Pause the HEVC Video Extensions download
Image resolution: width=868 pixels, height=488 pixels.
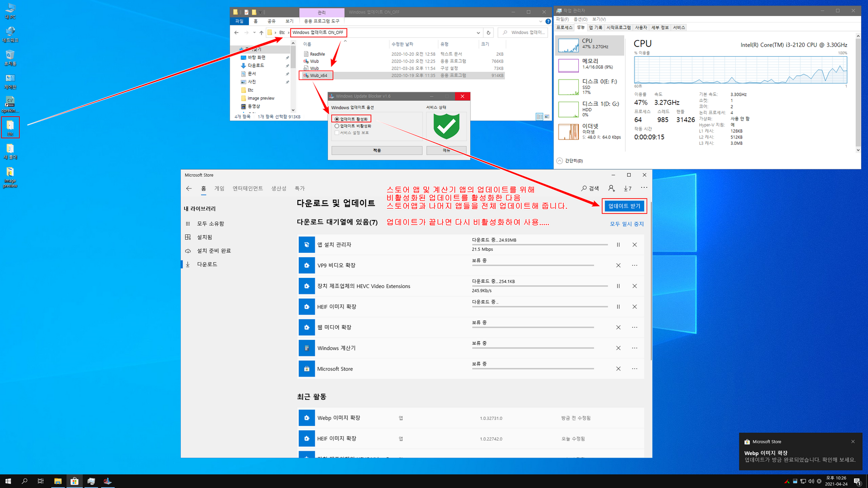[618, 286]
